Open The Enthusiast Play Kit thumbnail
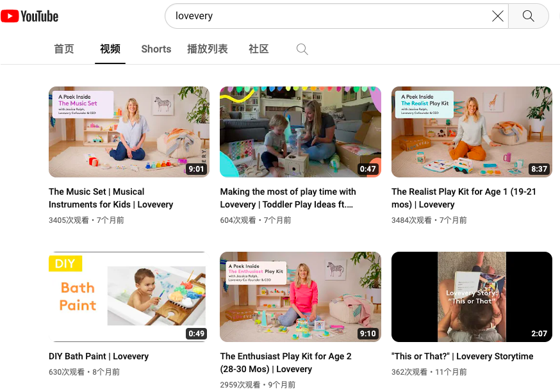The image size is (560, 392). pos(301,297)
